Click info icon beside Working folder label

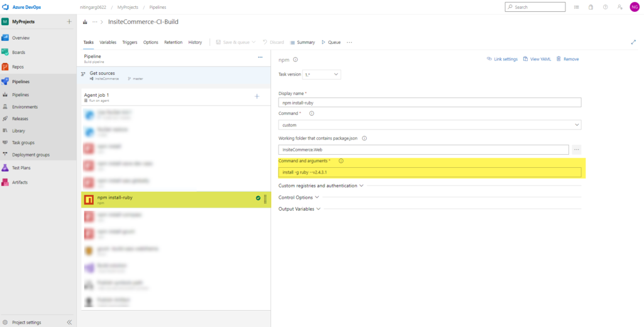coord(364,138)
